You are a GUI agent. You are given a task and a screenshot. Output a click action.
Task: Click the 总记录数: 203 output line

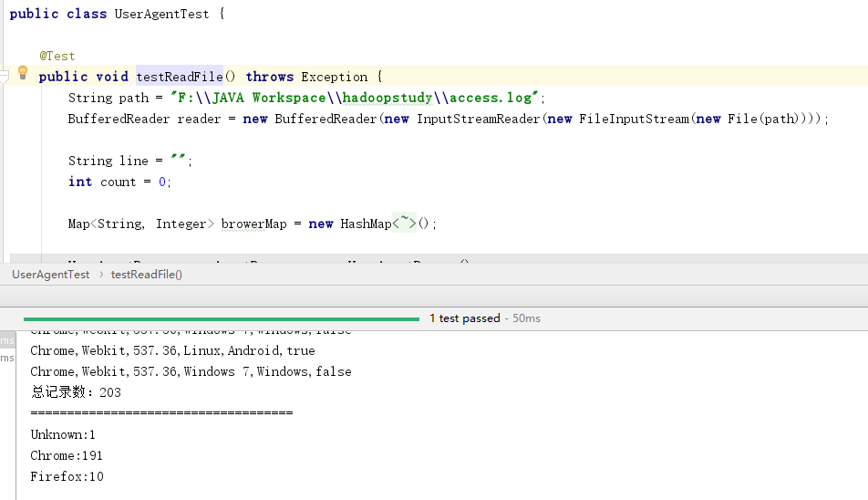pyautogui.click(x=76, y=392)
